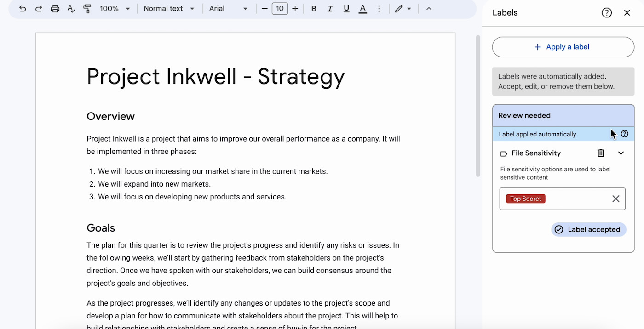Open the text color picker

(362, 8)
